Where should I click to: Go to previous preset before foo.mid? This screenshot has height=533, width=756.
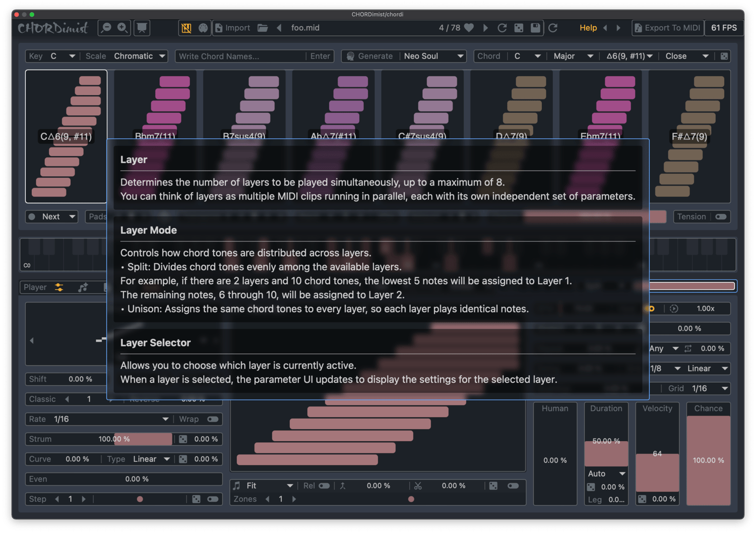point(279,28)
